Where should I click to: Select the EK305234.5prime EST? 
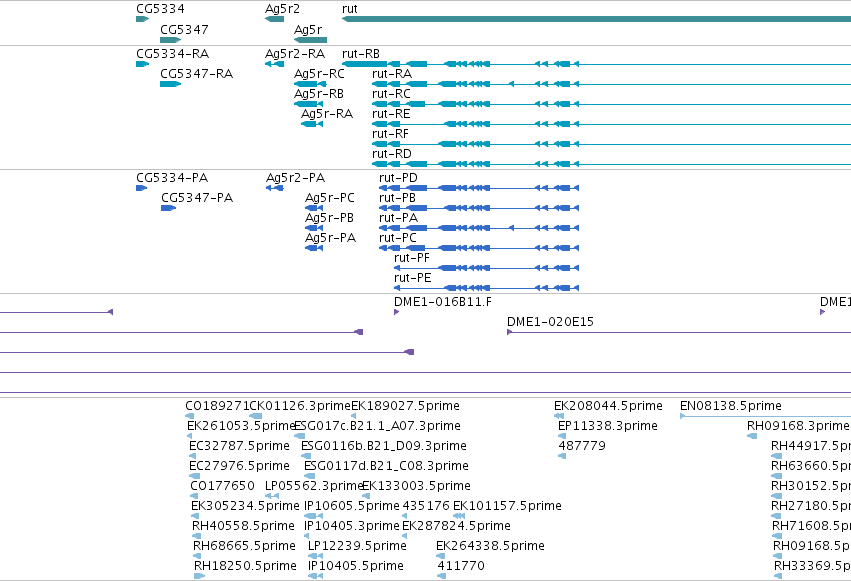tap(195, 516)
